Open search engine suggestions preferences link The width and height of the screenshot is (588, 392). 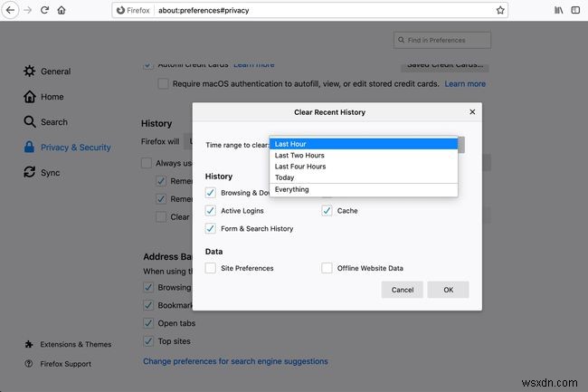(235, 361)
